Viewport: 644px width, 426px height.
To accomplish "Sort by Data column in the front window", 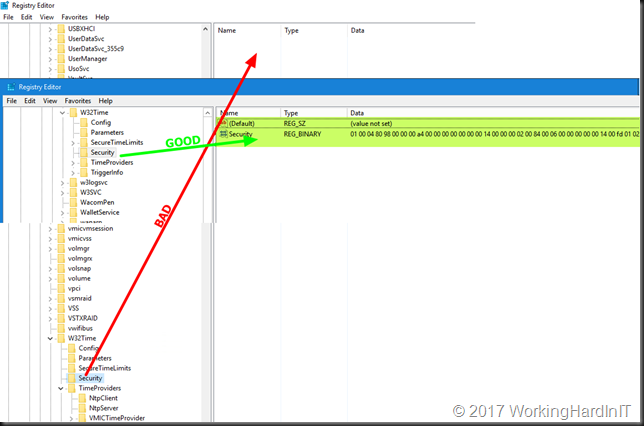I will tap(493, 113).
